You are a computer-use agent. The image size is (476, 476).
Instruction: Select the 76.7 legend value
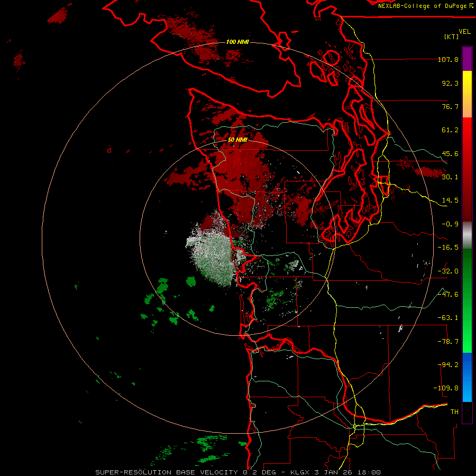[x=450, y=106]
